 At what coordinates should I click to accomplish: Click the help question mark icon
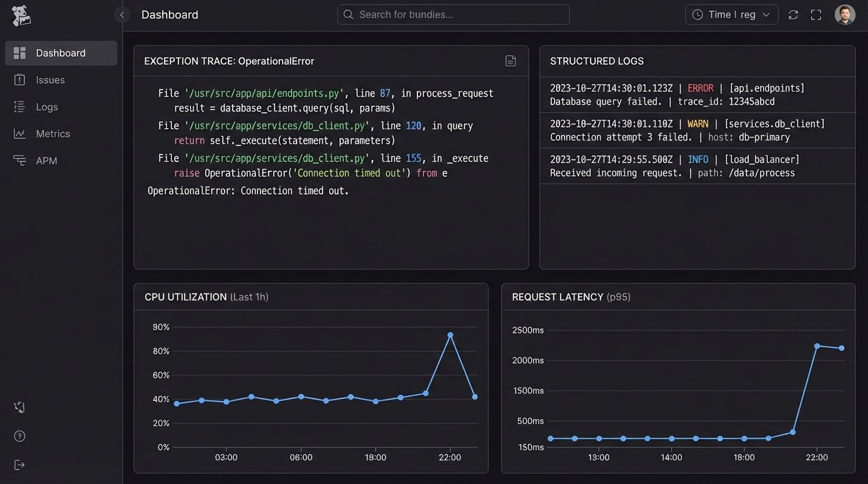tap(20, 436)
